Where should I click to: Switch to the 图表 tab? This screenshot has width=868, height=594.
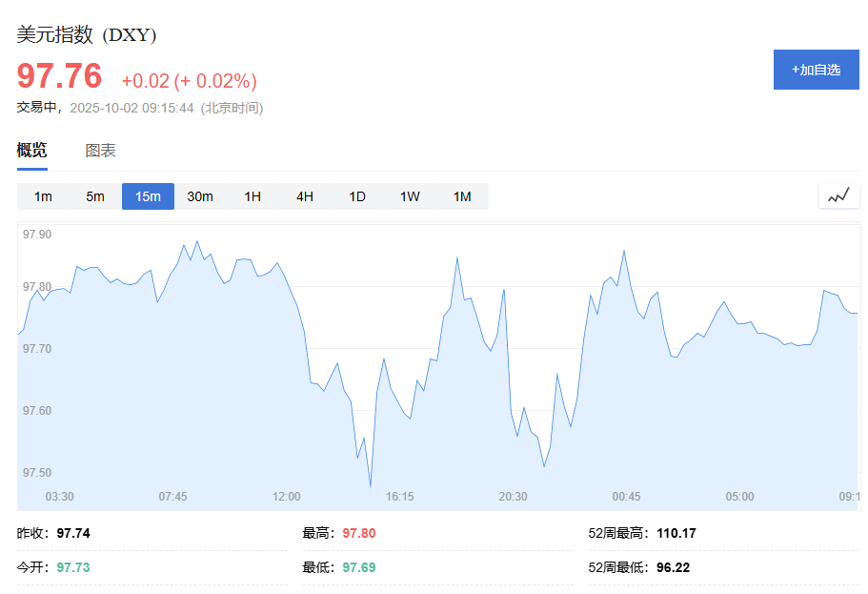tap(98, 150)
